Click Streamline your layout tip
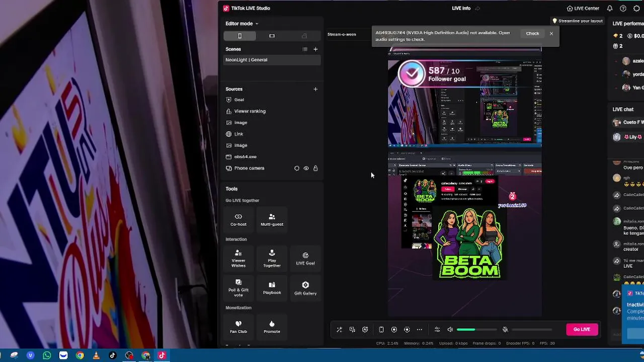 (x=578, y=21)
